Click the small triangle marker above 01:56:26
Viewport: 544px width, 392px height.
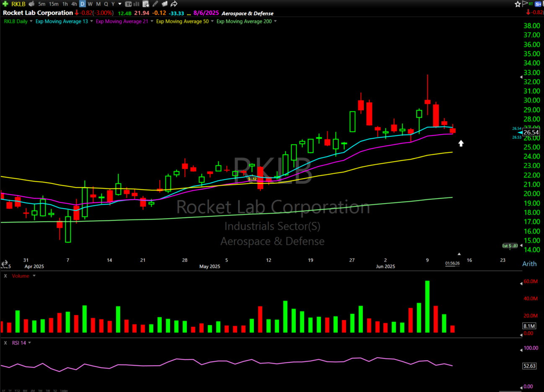click(459, 254)
